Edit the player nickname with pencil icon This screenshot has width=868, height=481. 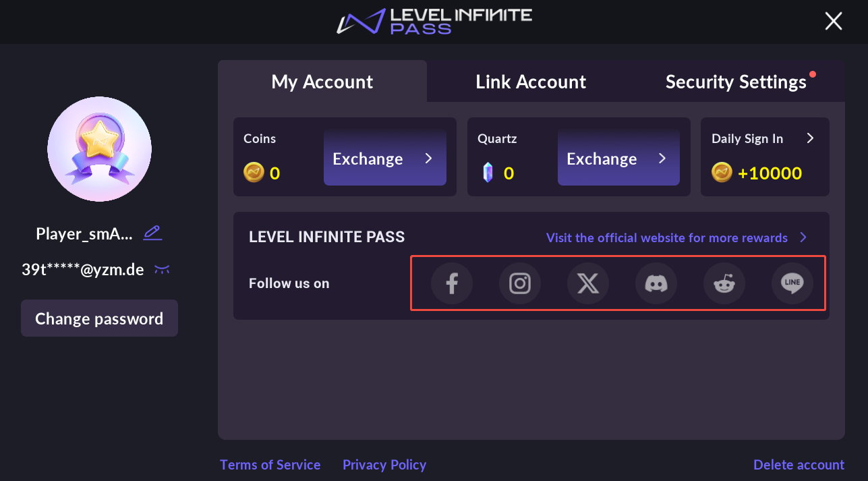pos(152,233)
